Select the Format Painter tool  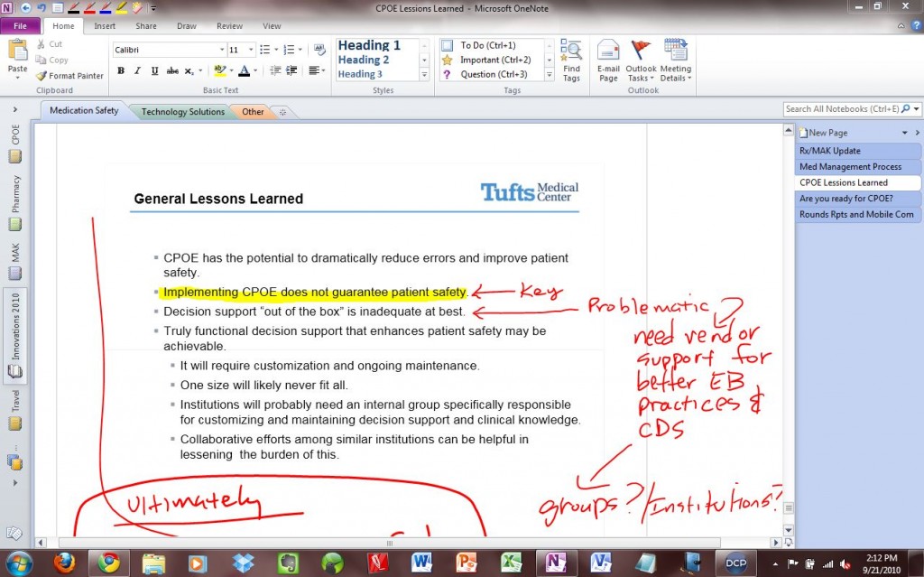(69, 76)
